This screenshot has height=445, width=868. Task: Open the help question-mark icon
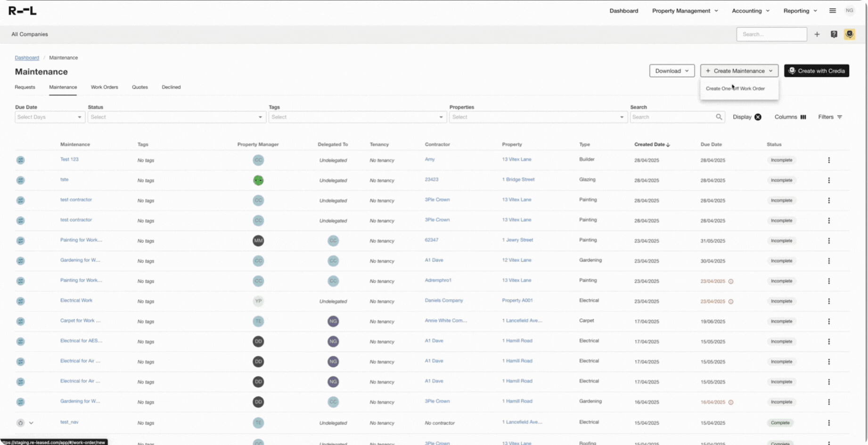click(834, 34)
